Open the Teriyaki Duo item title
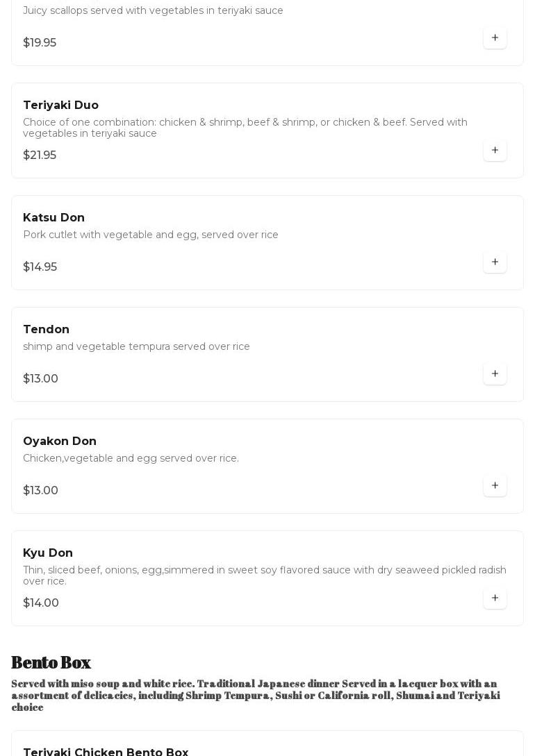This screenshot has height=756, width=535. (60, 106)
